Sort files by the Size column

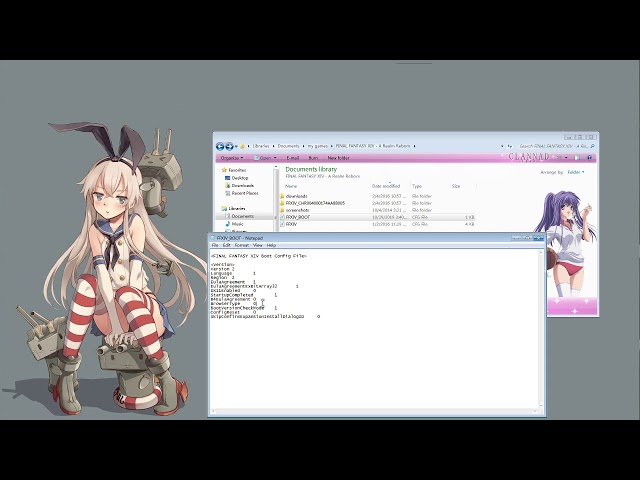click(x=456, y=186)
